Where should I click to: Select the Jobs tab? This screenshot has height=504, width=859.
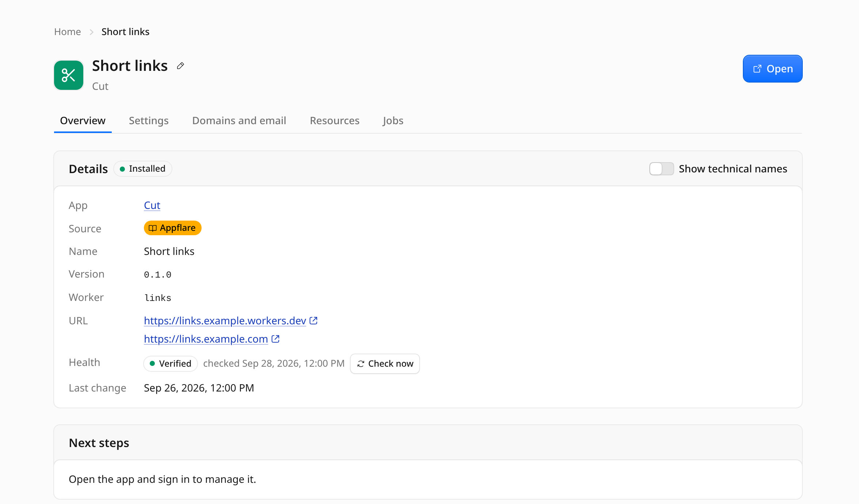393,121
